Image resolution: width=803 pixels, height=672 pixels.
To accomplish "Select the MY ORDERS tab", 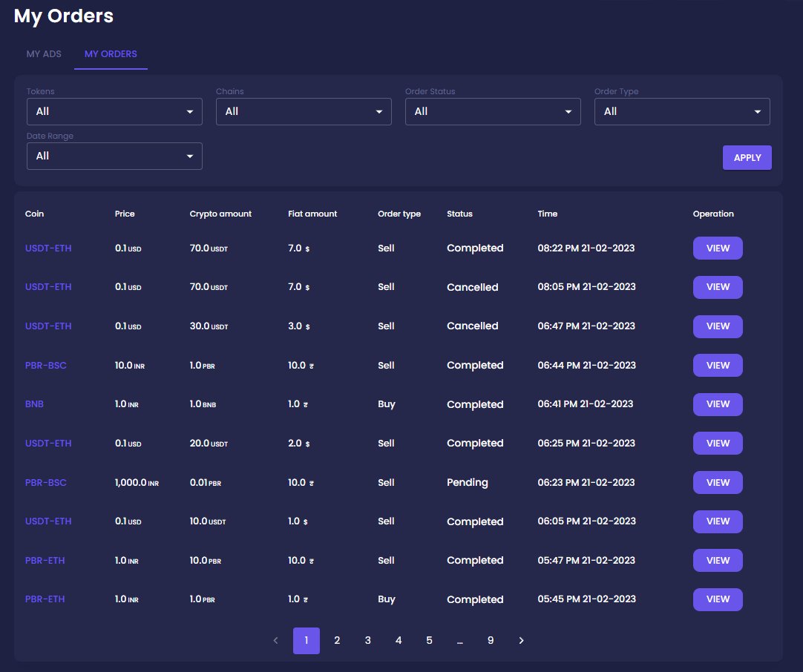I will tap(111, 53).
